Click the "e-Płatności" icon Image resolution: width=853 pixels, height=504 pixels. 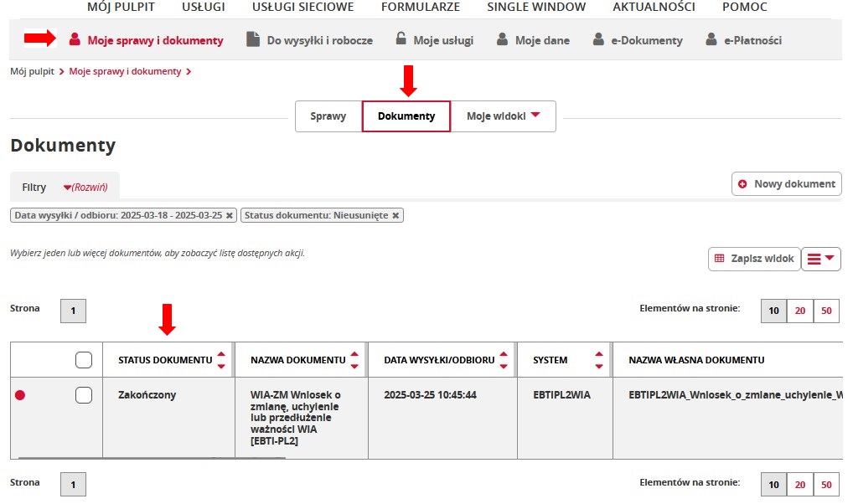(713, 39)
